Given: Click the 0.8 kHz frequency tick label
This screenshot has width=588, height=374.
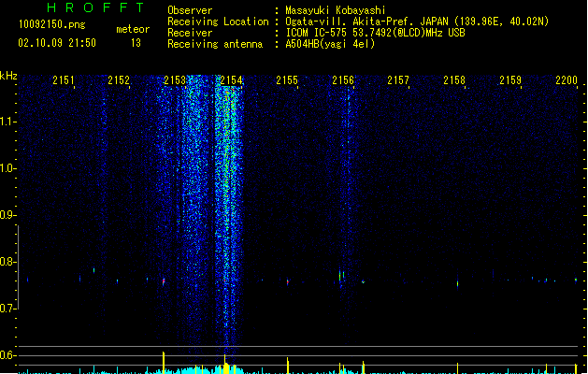Looking at the screenshot, I should pos(7,262).
